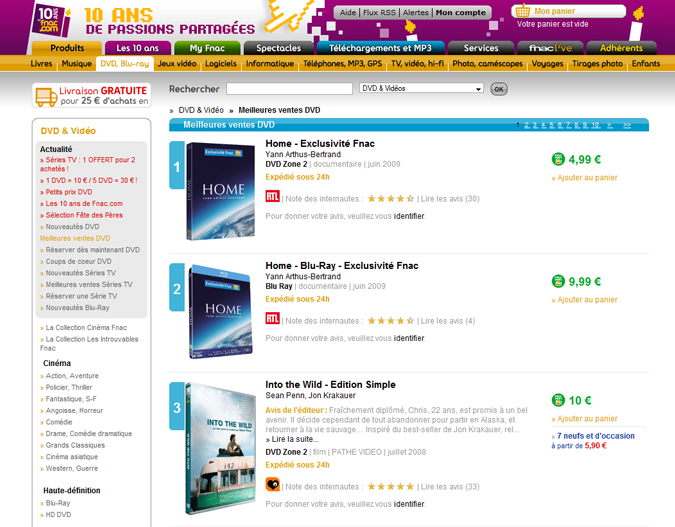
Task: Select Livres in category bar
Action: (x=41, y=64)
